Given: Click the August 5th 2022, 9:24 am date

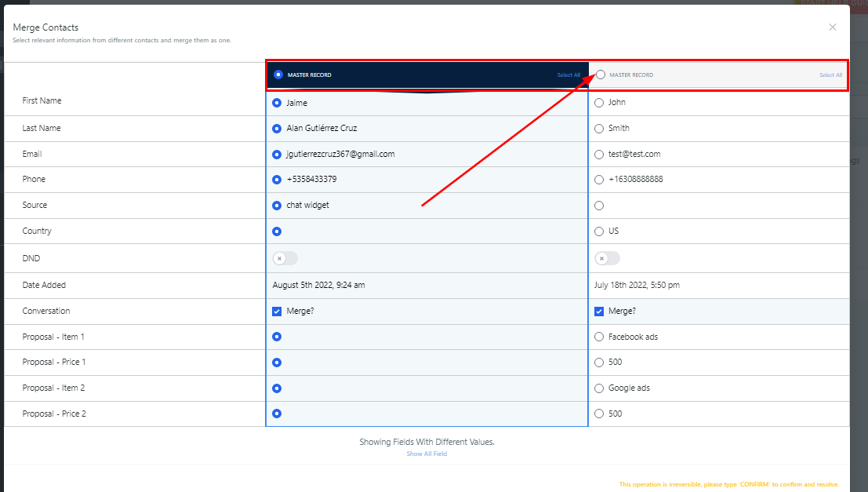Looking at the screenshot, I should coord(318,285).
